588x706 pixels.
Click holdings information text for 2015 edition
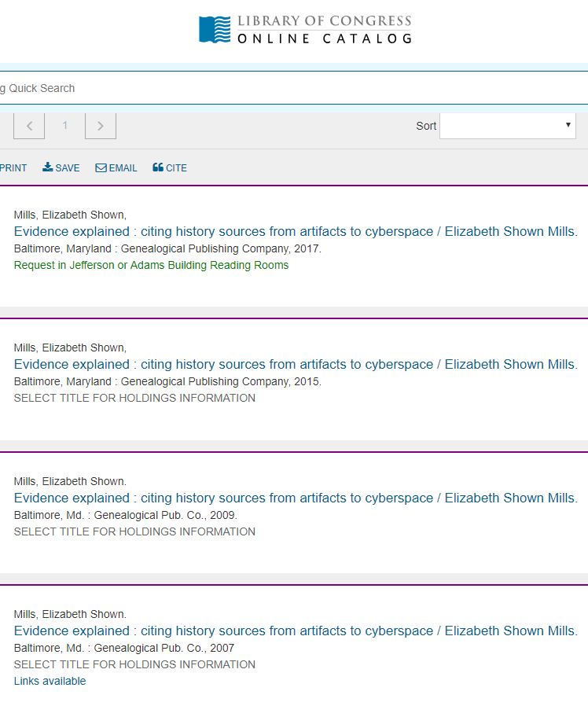coord(134,398)
